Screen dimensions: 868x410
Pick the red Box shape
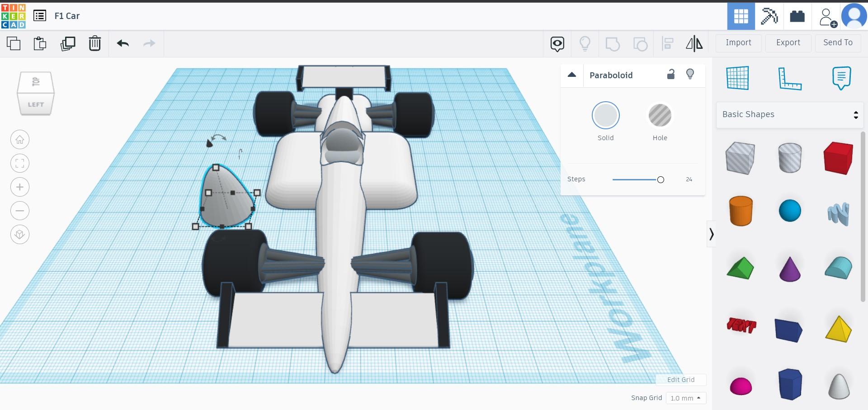tap(838, 158)
